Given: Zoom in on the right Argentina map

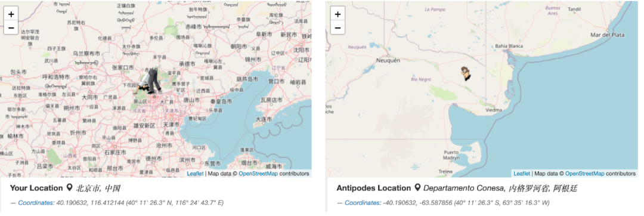Looking at the screenshot, I should [338, 14].
